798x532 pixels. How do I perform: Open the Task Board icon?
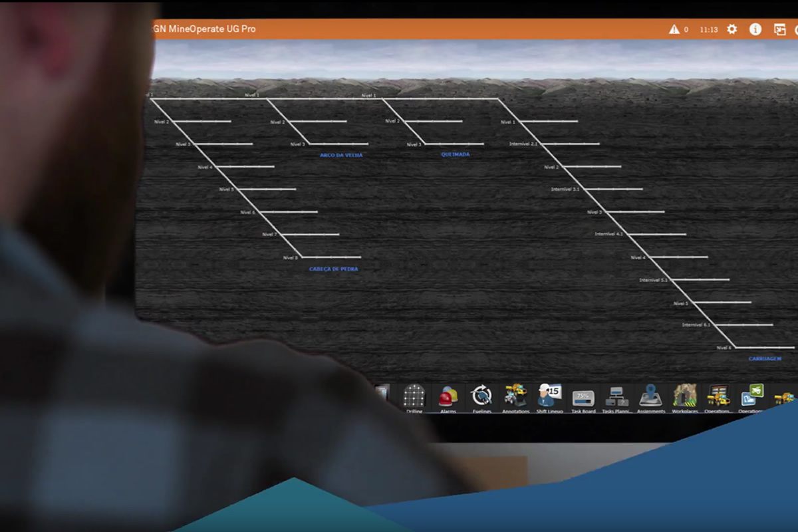click(x=583, y=398)
